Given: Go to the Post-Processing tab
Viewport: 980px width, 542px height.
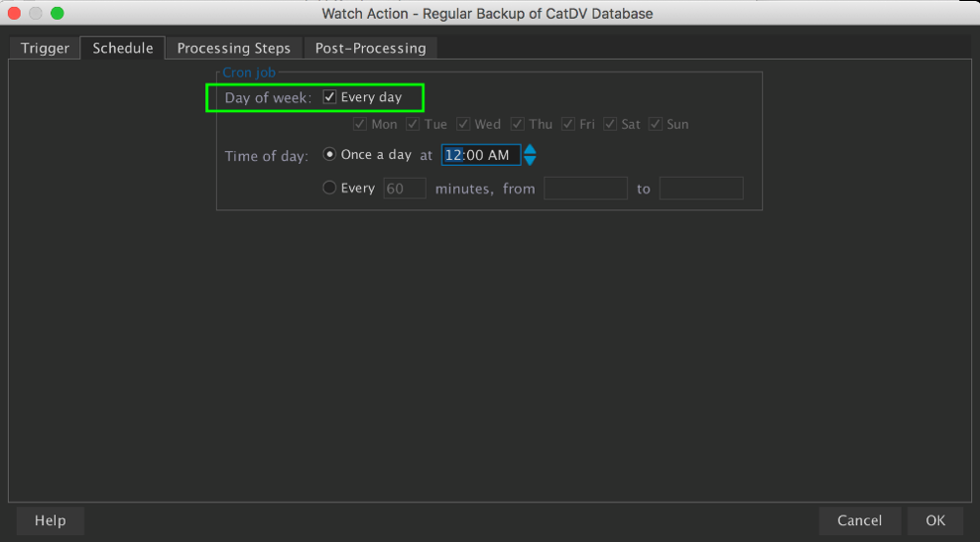Looking at the screenshot, I should click(371, 48).
